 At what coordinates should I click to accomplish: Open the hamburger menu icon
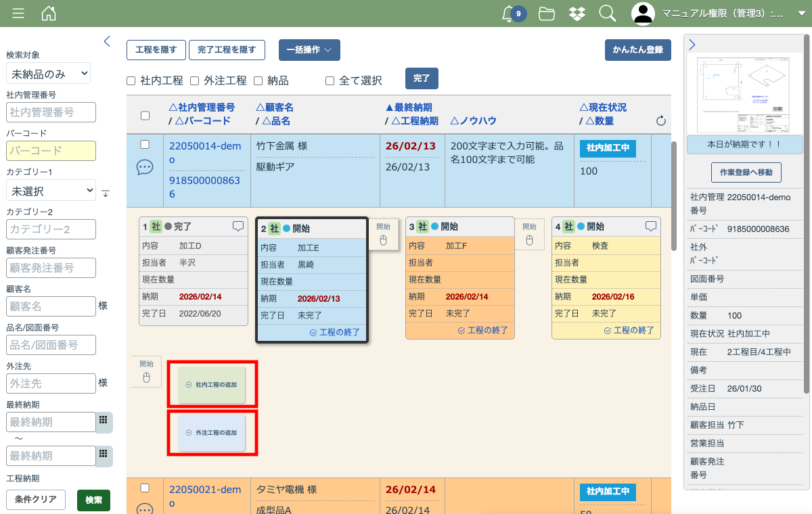point(18,14)
